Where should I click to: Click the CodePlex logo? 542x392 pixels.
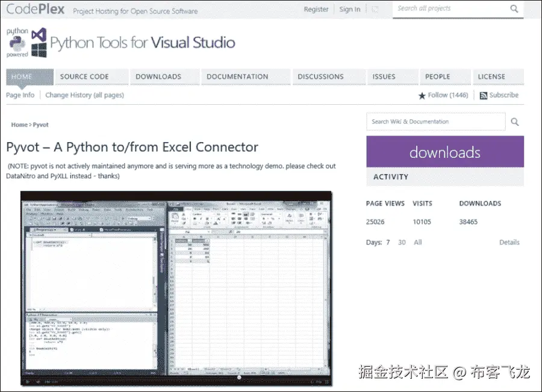click(x=36, y=9)
